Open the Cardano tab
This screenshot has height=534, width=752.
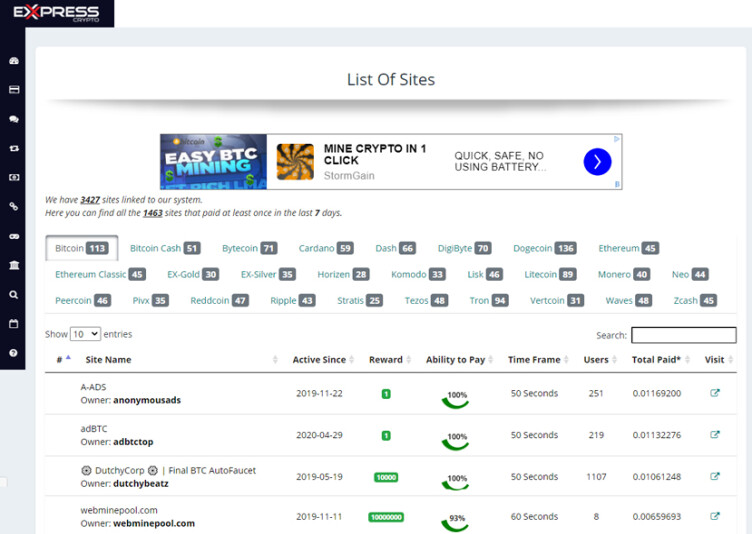click(x=326, y=248)
